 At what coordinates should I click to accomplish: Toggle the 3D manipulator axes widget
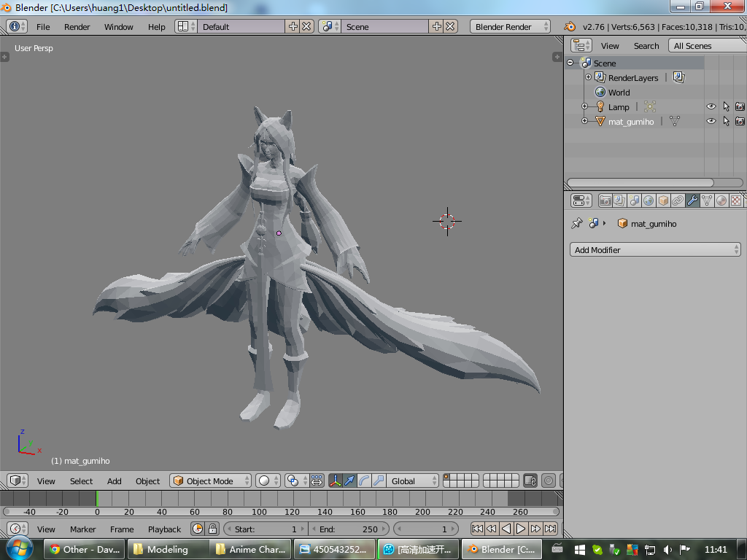point(336,481)
